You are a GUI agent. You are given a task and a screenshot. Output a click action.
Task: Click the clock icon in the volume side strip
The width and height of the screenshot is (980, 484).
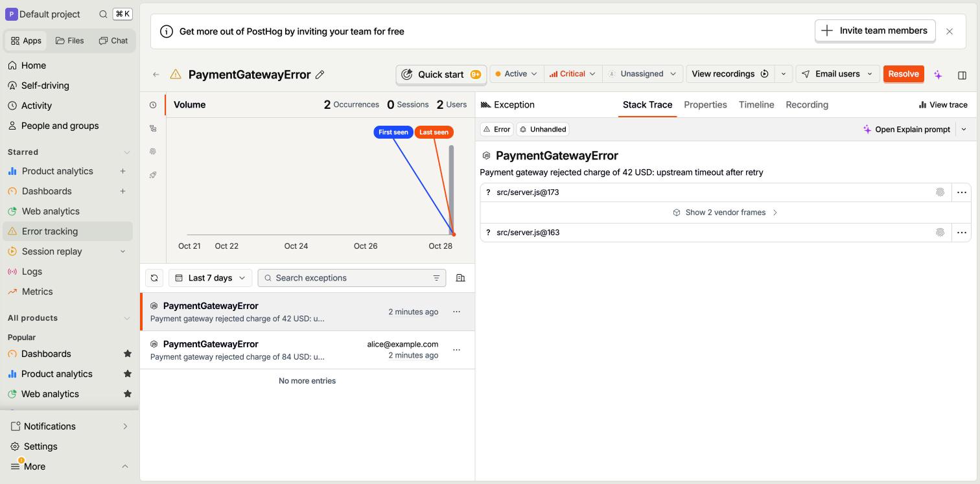point(153,105)
